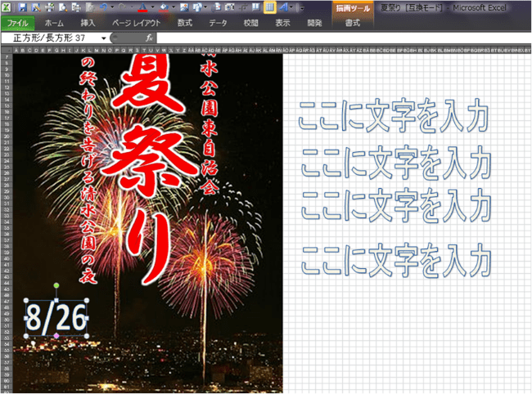This screenshot has height=394, width=532.
Task: Click green rotation handle above 8/26
Action: click(x=56, y=285)
